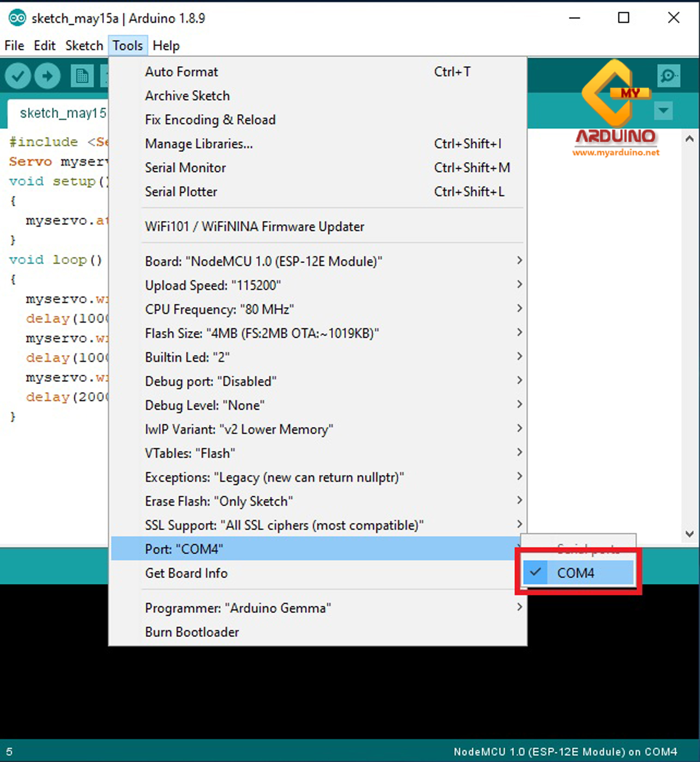700x762 pixels.
Task: Click the Verify checkmark toolbar icon
Action: [x=18, y=76]
